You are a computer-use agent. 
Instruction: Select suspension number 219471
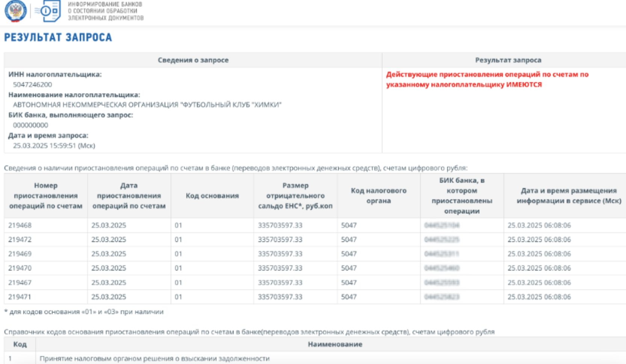20,297
